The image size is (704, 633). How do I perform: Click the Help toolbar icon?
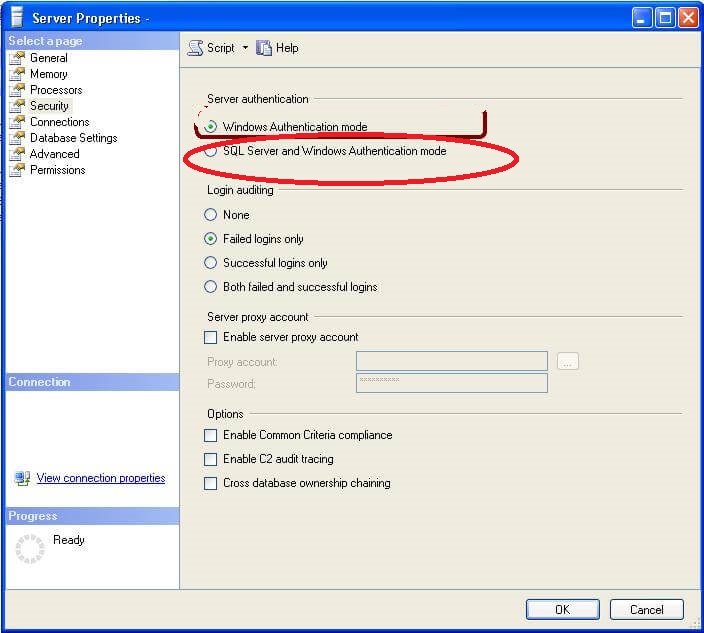click(264, 48)
